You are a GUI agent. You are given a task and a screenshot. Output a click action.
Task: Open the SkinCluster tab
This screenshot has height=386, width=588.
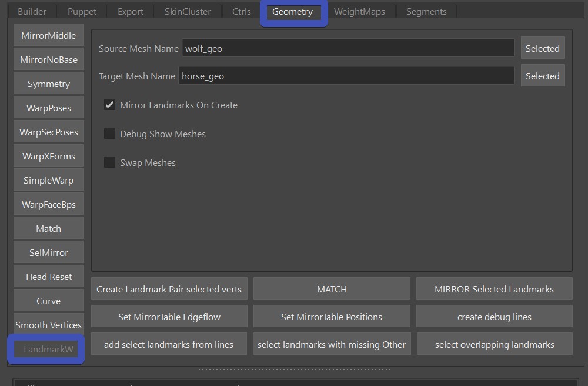(188, 11)
